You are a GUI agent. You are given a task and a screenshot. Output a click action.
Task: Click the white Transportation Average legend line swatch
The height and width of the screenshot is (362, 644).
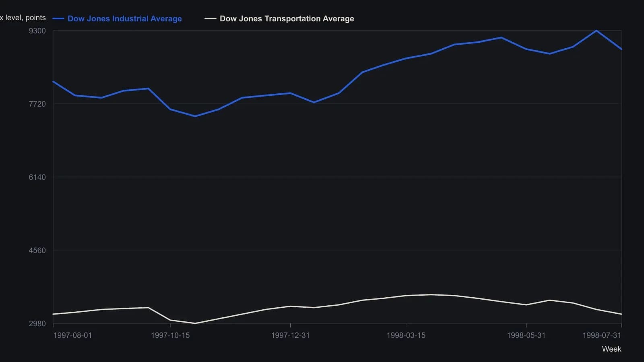[x=211, y=19]
